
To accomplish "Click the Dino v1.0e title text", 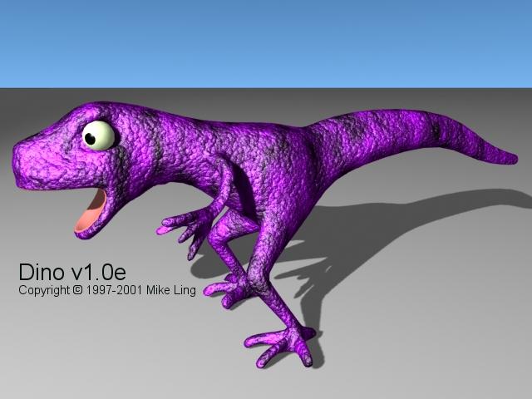I will tap(71, 272).
